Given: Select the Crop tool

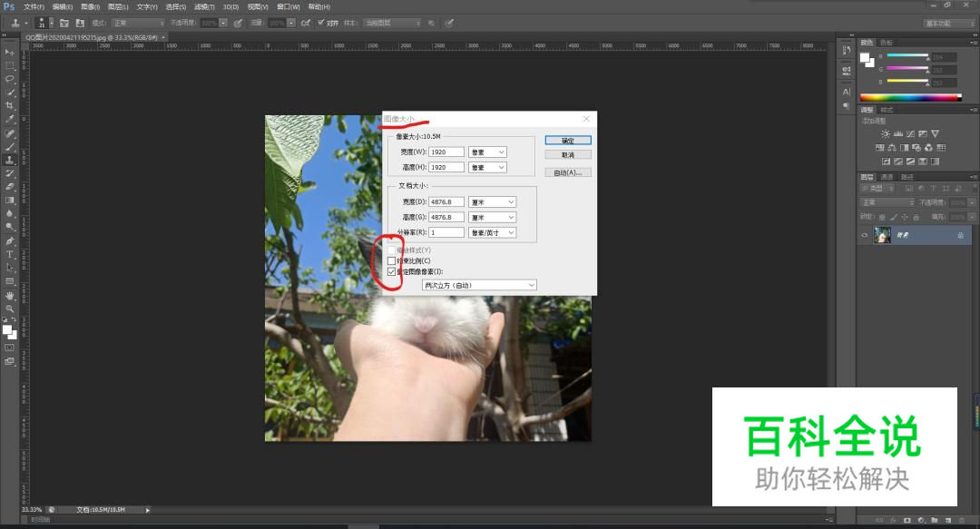Looking at the screenshot, I should pyautogui.click(x=10, y=105).
